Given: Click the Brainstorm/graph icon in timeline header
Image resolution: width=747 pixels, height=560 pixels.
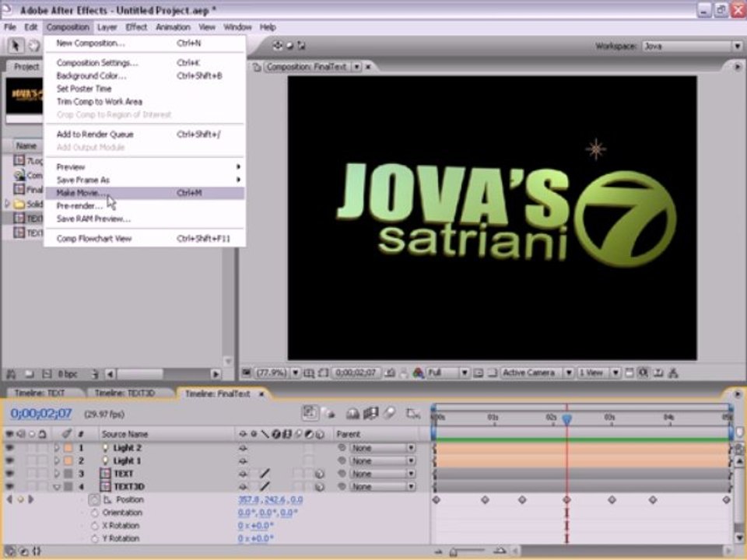Looking at the screenshot, I should click(x=412, y=413).
